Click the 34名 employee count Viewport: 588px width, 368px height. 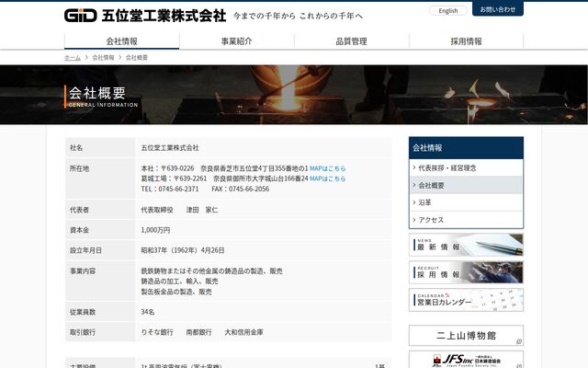[x=148, y=312]
